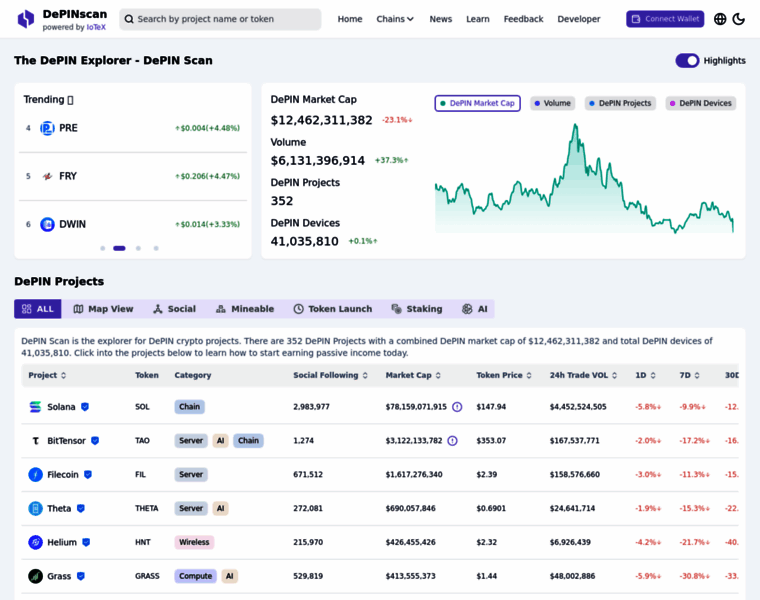This screenshot has height=600, width=760.
Task: Switch to Social tab
Action: click(174, 309)
